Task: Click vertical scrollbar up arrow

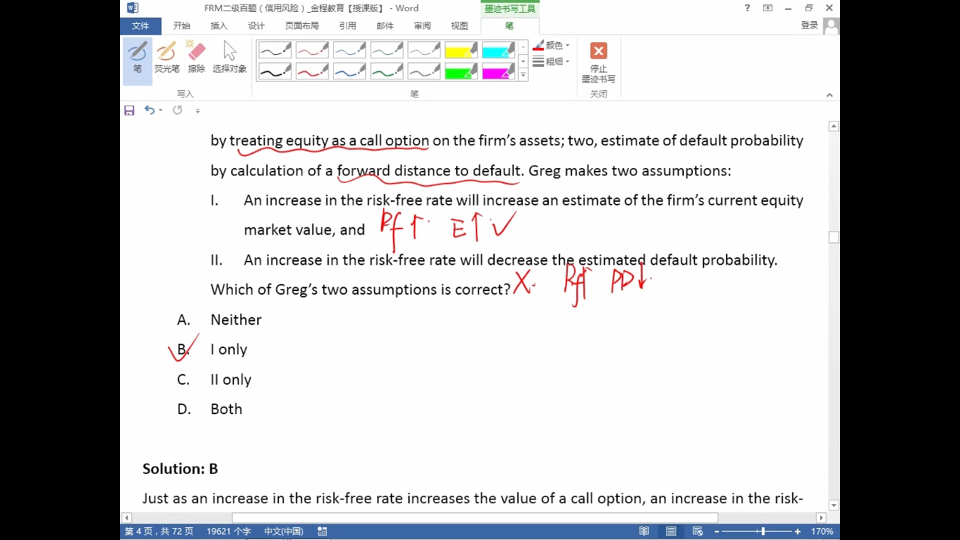Action: coord(833,126)
